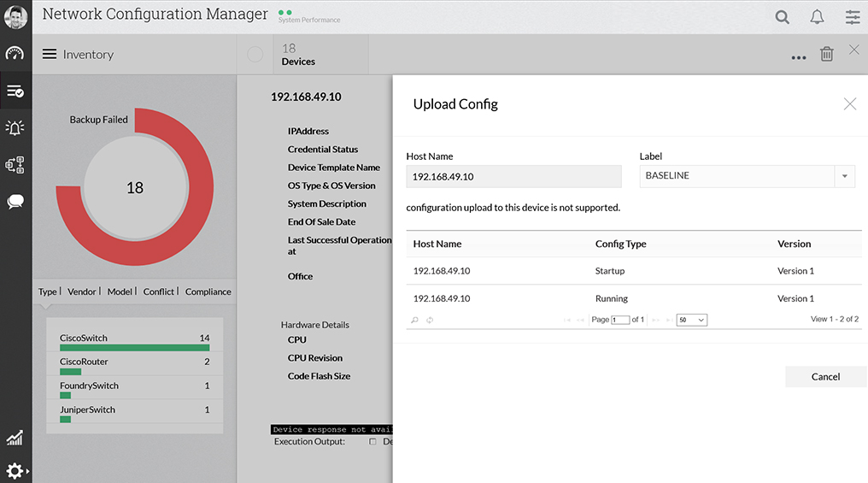
Task: Open the reports chart icon in sidebar
Action: click(15, 439)
